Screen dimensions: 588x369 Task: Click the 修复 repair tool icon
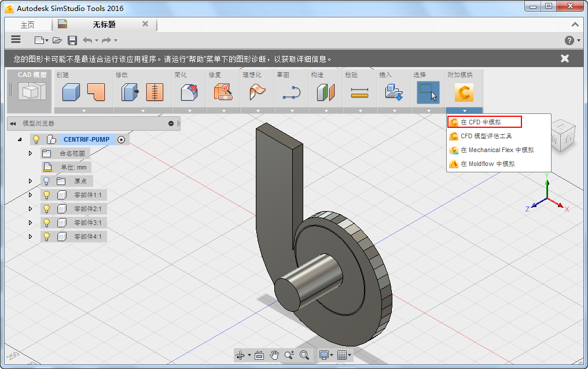point(223,92)
